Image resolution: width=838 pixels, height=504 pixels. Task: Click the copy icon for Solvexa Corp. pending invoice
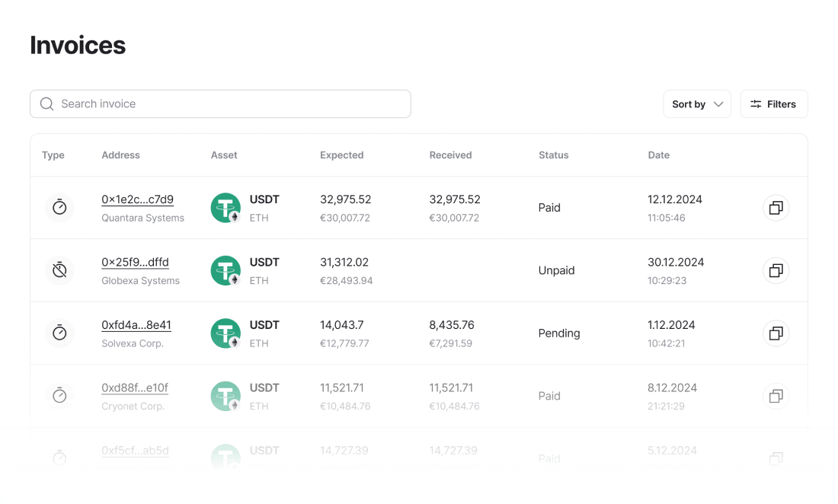(x=776, y=333)
